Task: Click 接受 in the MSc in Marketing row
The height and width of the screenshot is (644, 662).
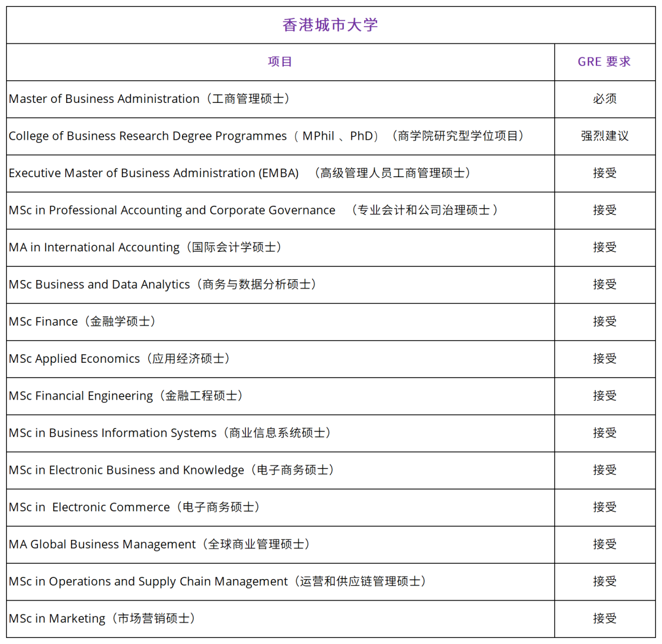Action: pyautogui.click(x=604, y=619)
